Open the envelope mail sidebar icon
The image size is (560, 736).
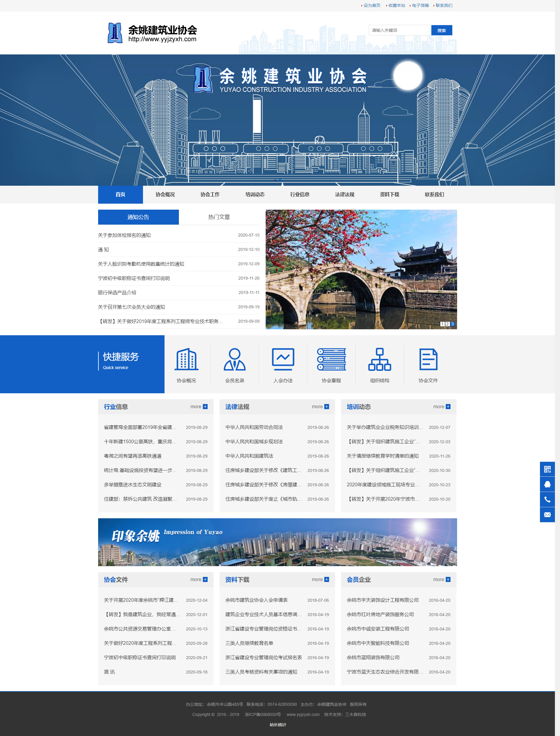[x=547, y=515]
